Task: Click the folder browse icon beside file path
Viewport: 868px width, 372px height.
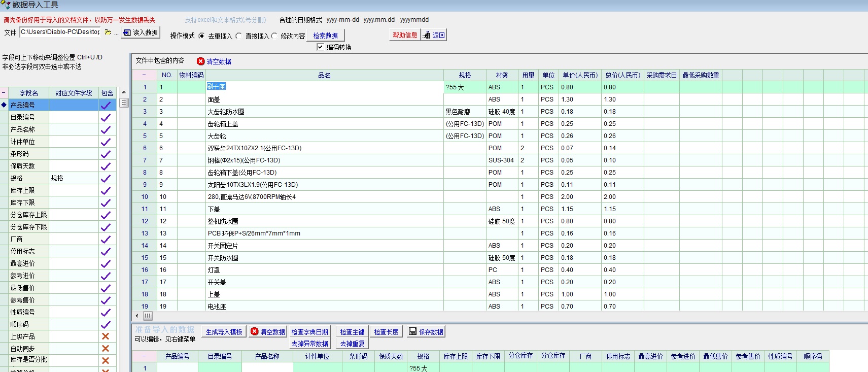Action: 108,32
